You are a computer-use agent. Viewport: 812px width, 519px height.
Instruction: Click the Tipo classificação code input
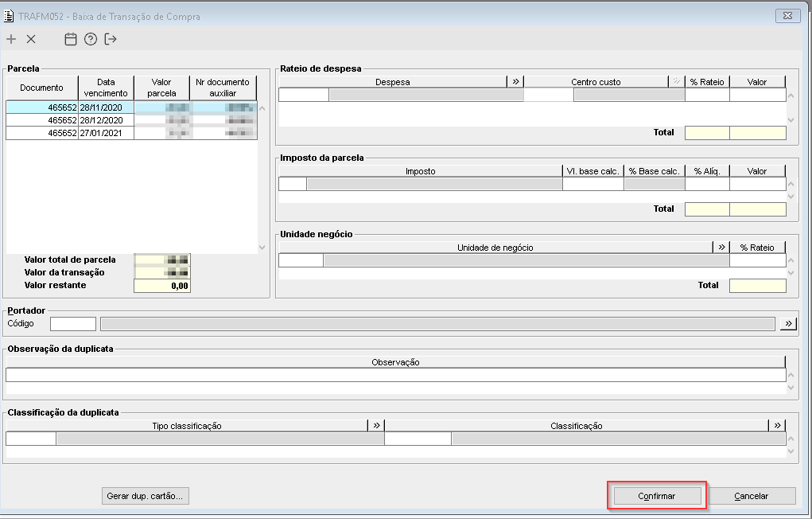coord(31,439)
